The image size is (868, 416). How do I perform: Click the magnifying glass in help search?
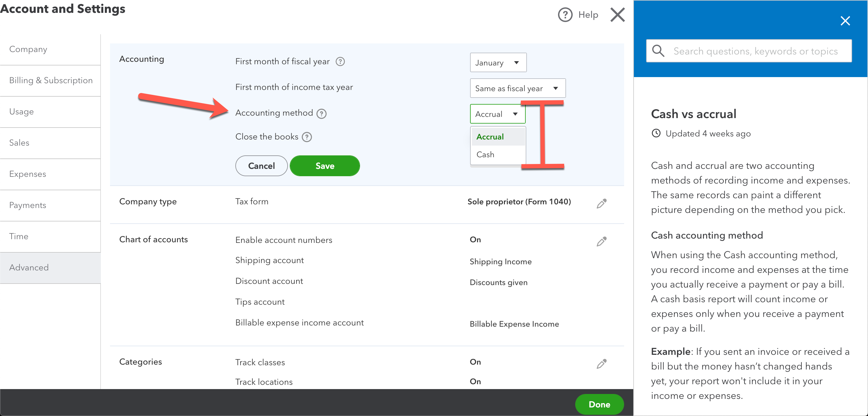click(x=658, y=51)
